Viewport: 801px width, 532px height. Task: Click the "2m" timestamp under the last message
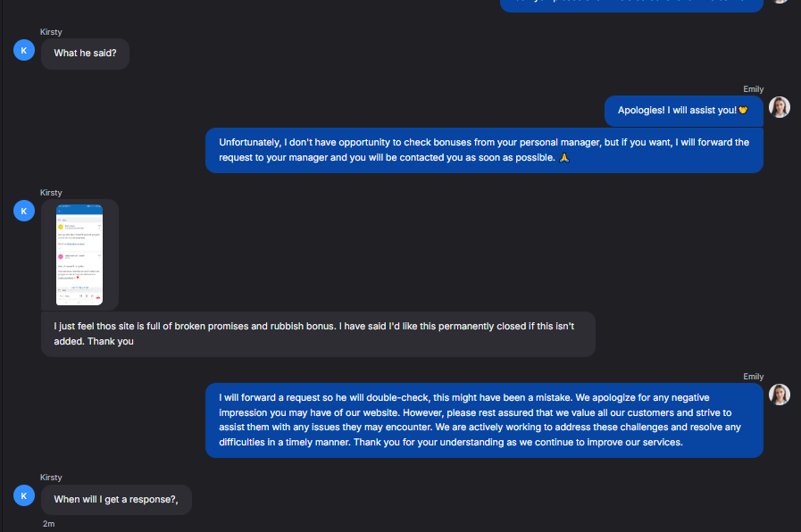click(x=49, y=524)
